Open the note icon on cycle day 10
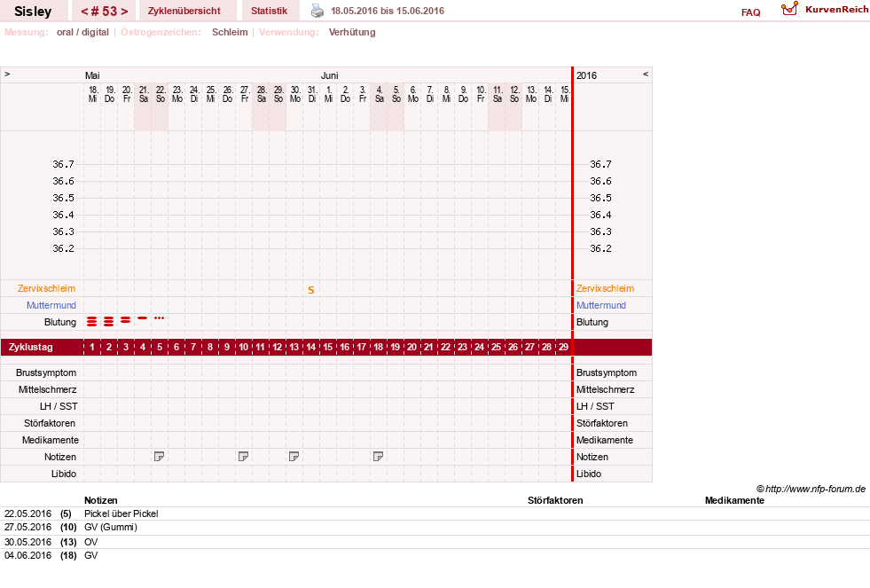This screenshot has width=870, height=588. click(243, 457)
